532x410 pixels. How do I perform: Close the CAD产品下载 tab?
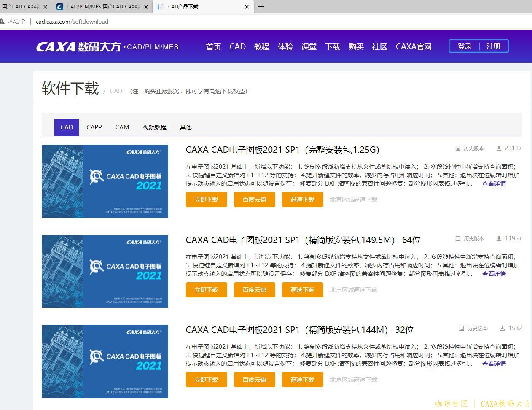[247, 7]
